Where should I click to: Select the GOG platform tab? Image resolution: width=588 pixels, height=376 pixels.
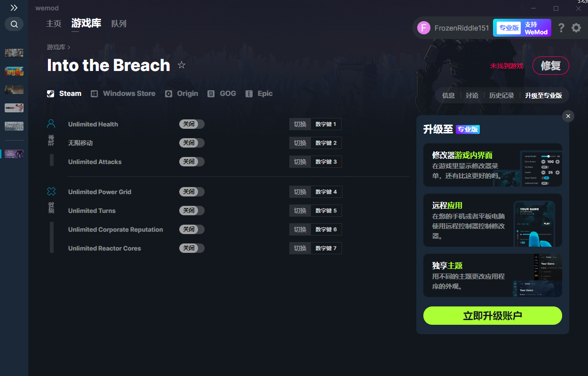[x=222, y=94]
